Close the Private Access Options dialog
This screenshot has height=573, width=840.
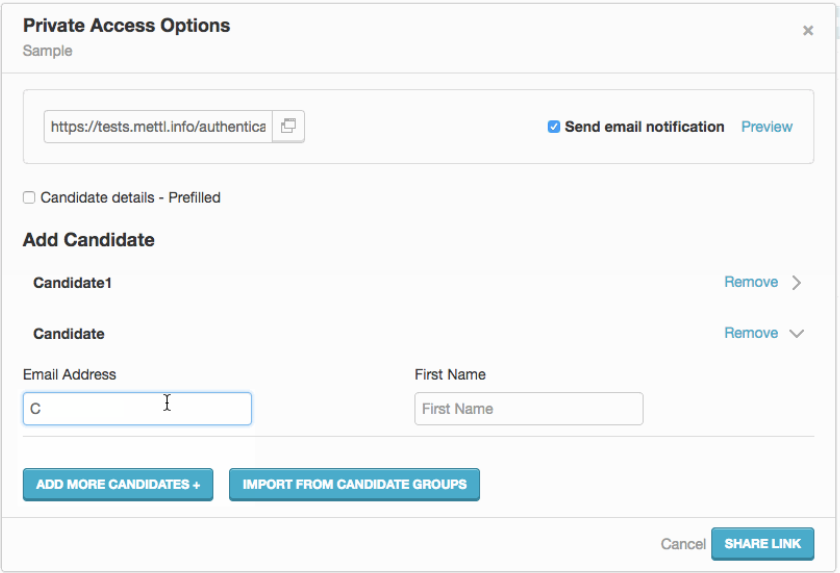tap(808, 31)
